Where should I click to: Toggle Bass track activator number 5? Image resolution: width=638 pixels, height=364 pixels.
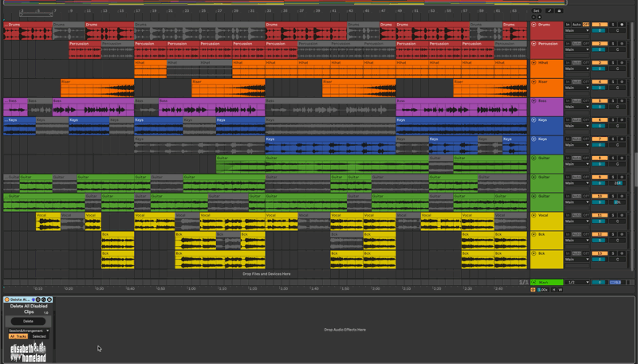(x=600, y=101)
